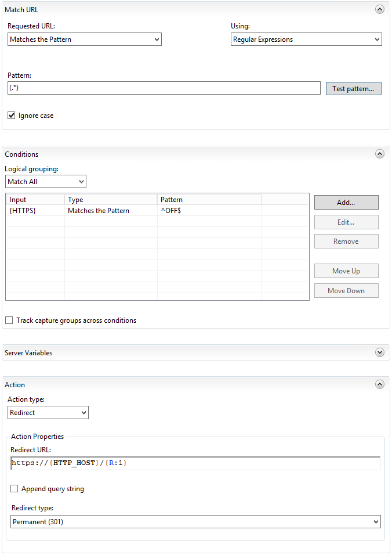Open the Action type Redirect dropdown

click(x=48, y=413)
